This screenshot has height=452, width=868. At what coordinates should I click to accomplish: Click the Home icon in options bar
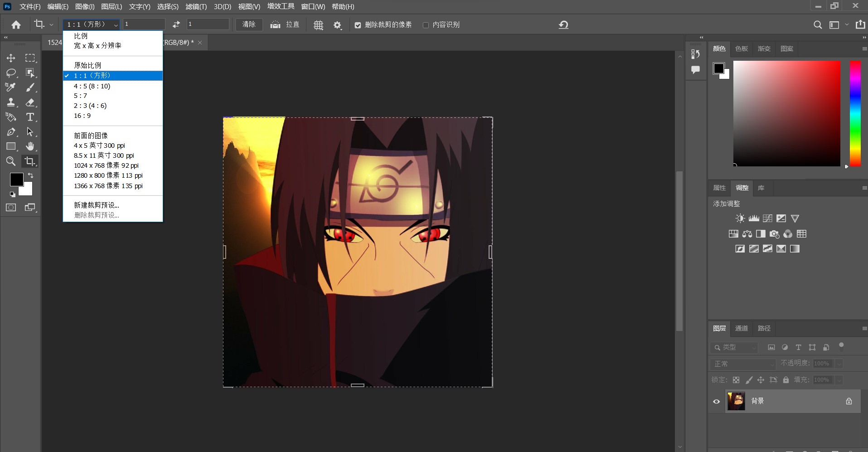tap(16, 24)
